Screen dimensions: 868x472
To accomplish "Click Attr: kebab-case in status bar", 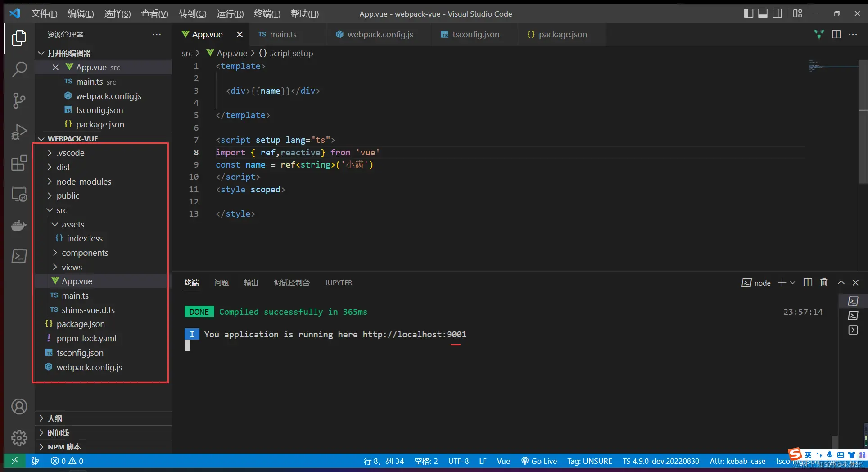I will click(737, 461).
